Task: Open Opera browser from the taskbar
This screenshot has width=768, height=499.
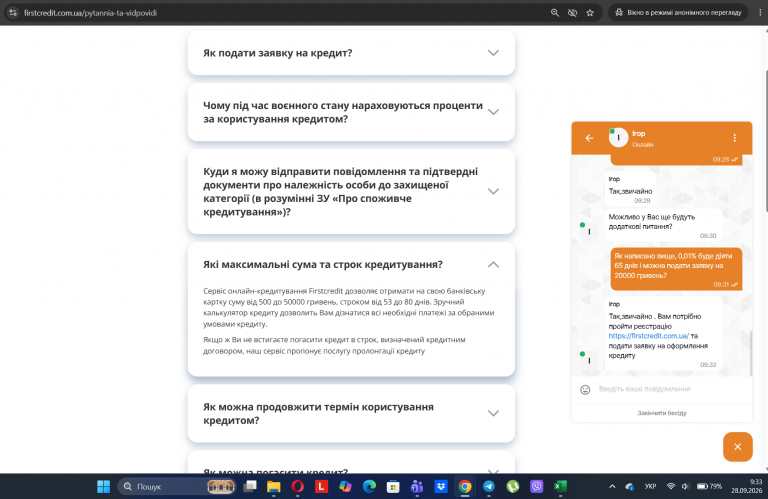Action: (297, 486)
